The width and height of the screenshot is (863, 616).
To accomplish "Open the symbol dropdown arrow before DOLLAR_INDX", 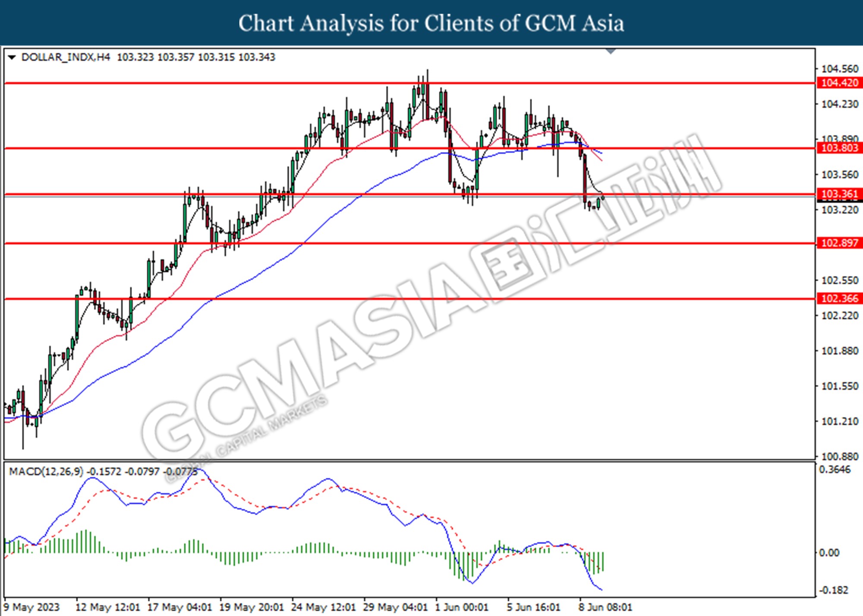I will [x=12, y=57].
